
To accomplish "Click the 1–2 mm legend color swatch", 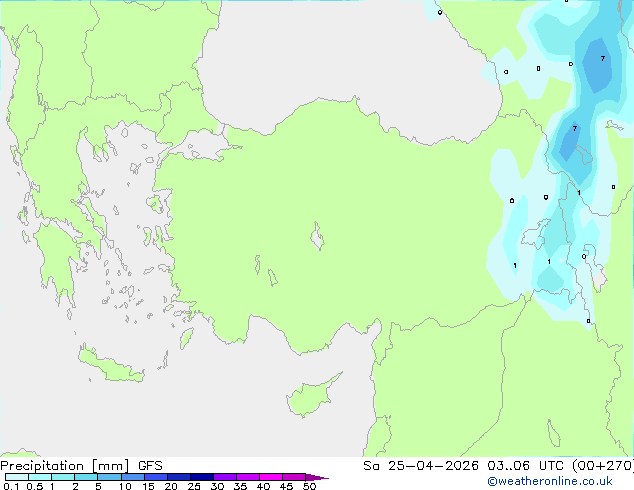I will pos(63,477).
